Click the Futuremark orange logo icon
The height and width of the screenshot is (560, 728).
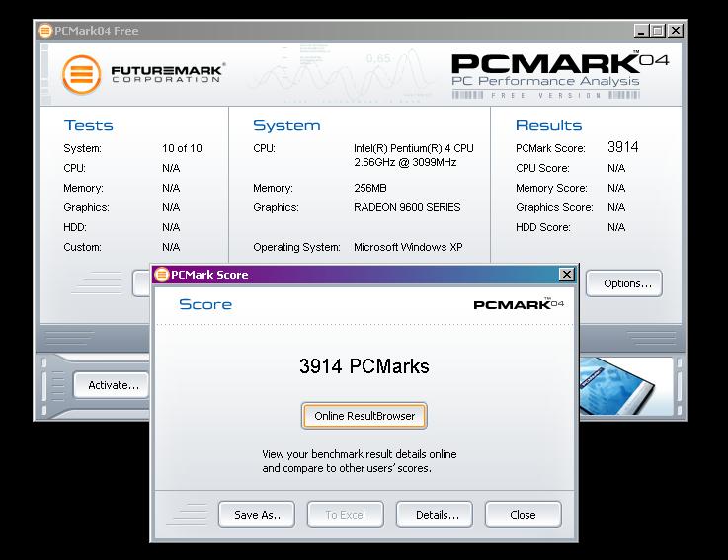pyautogui.click(x=82, y=74)
